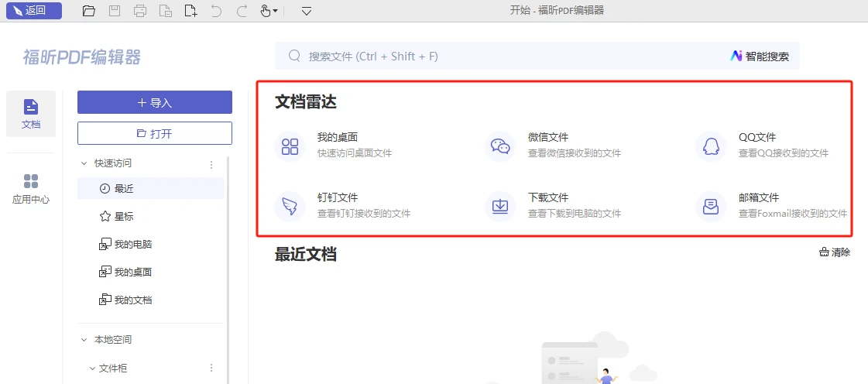
Task: Click the save disk icon in toolbar
Action: pyautogui.click(x=115, y=11)
